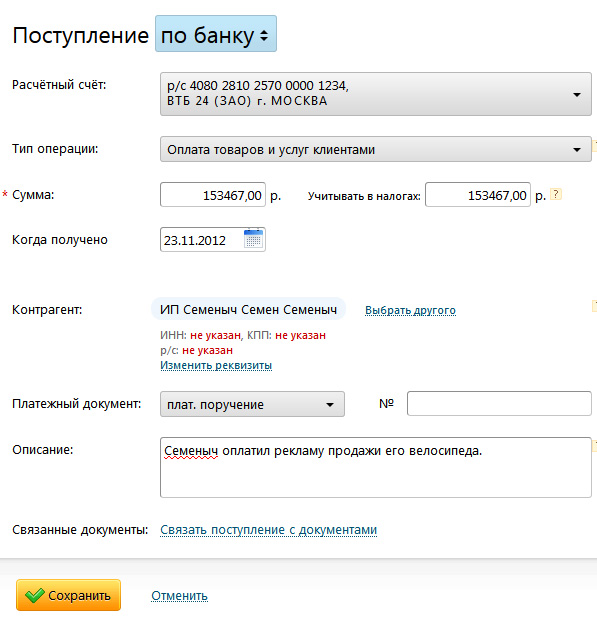Click into the Описание text area
The width and height of the screenshot is (597, 621).
click(x=376, y=467)
